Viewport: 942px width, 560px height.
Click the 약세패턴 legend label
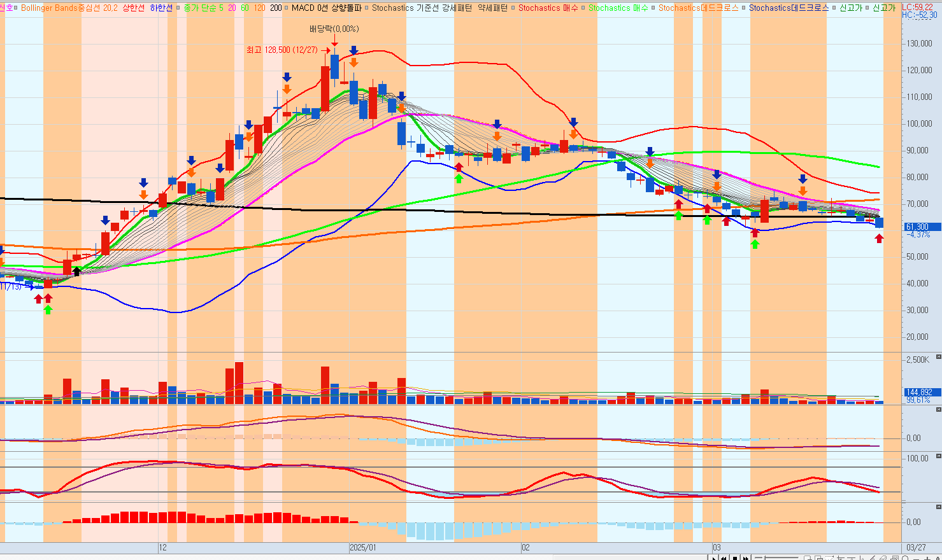tap(492, 8)
